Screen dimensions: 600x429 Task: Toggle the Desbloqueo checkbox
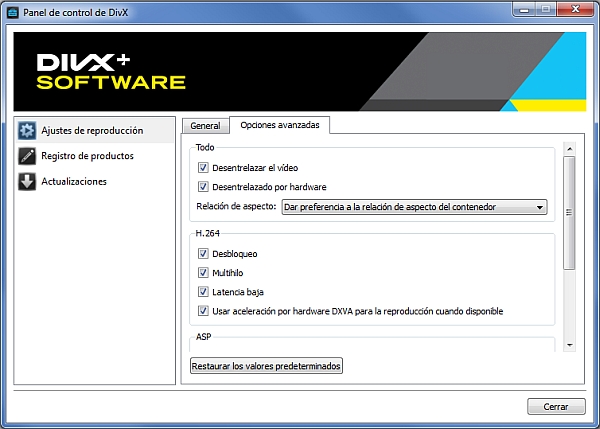203,254
